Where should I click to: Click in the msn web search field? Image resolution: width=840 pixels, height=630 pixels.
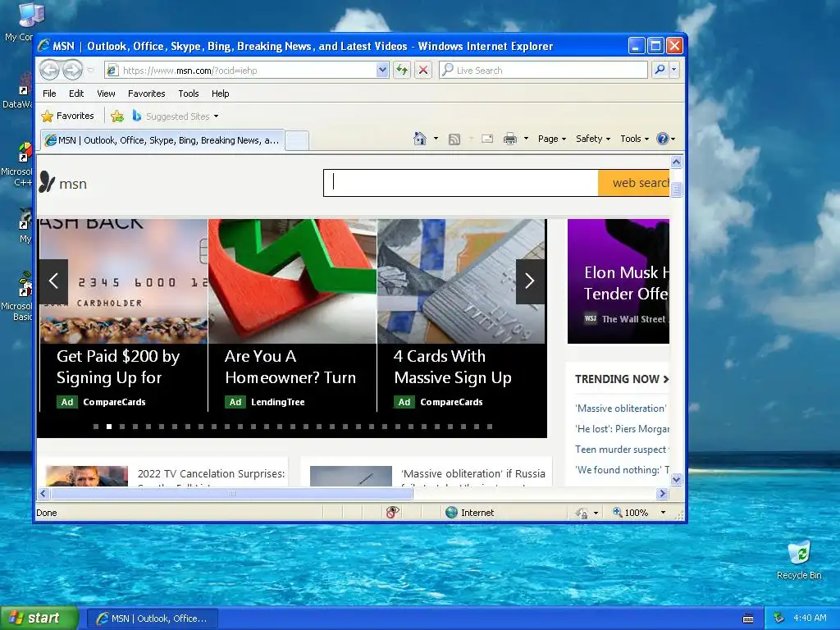click(461, 183)
